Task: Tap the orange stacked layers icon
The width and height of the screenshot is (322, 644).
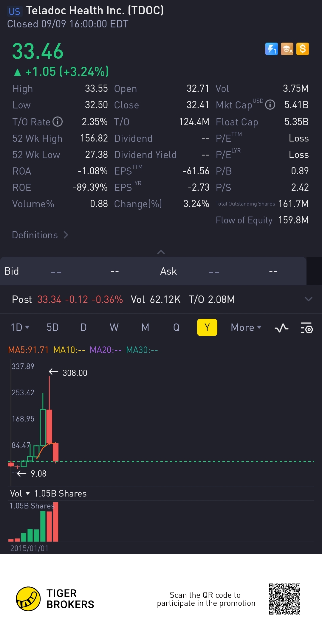Action: click(287, 49)
